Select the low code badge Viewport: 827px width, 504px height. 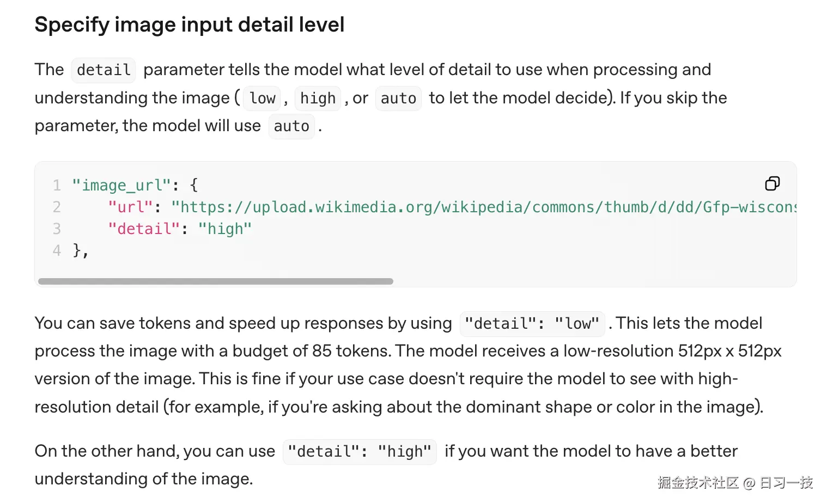pyautogui.click(x=262, y=99)
